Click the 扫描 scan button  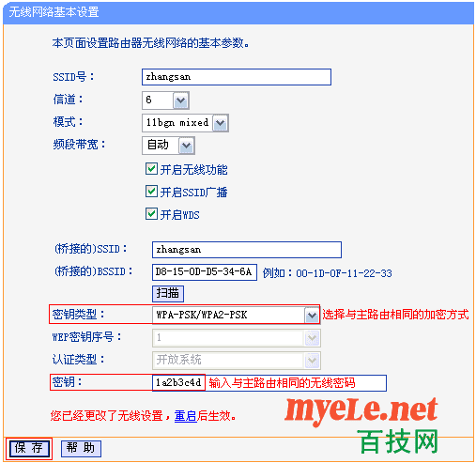coord(168,294)
